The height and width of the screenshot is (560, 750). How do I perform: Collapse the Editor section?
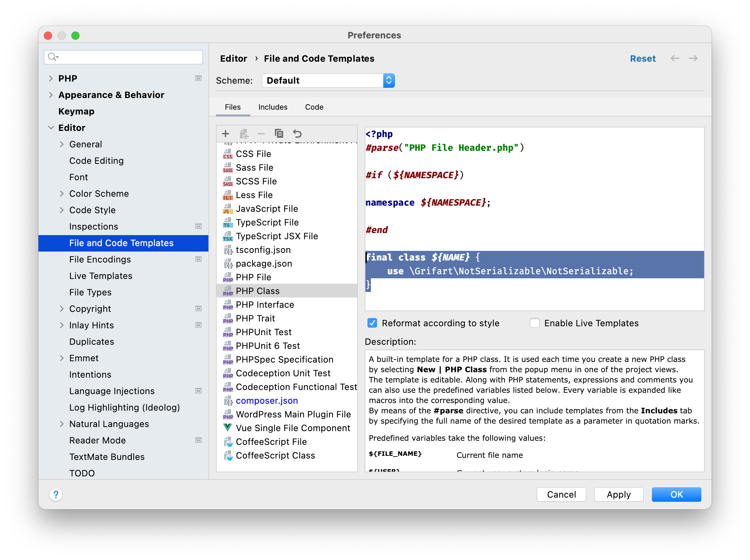pyautogui.click(x=51, y=128)
